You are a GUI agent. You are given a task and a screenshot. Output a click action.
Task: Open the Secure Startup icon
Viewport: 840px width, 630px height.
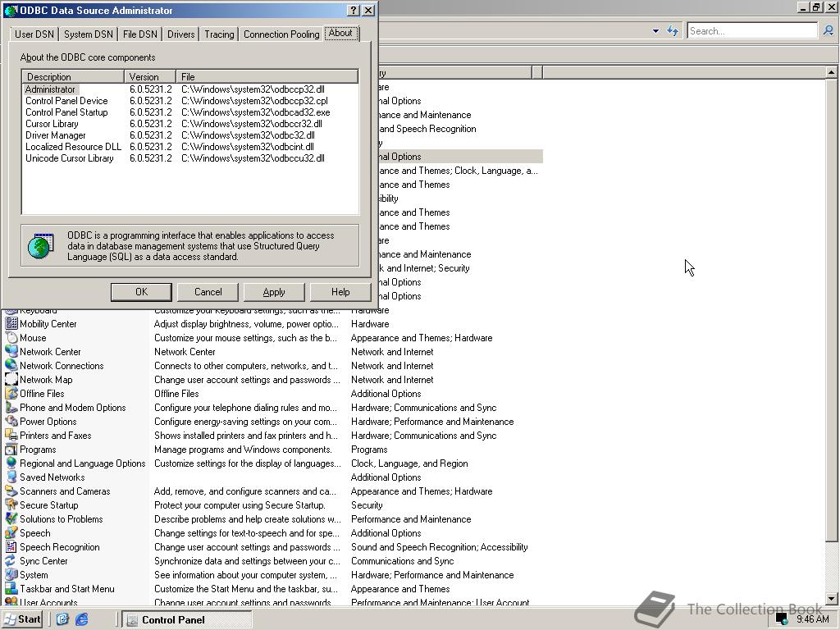click(11, 504)
